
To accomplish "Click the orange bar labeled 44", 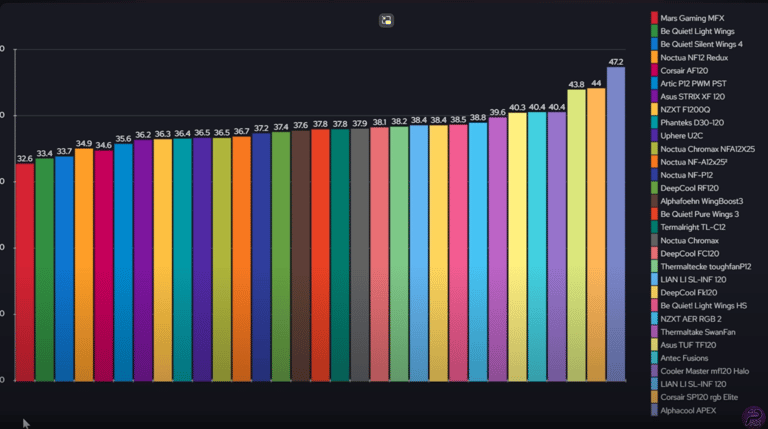I will coord(596,235).
